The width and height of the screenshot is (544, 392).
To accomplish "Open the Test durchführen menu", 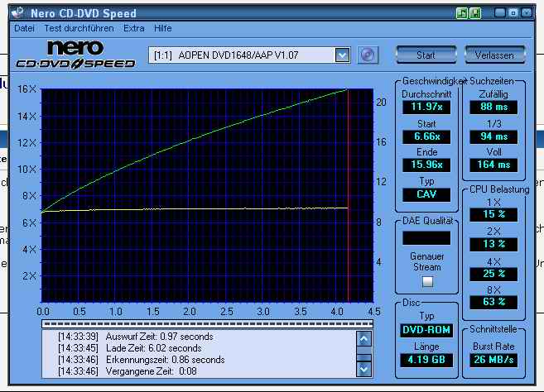I will (x=79, y=28).
